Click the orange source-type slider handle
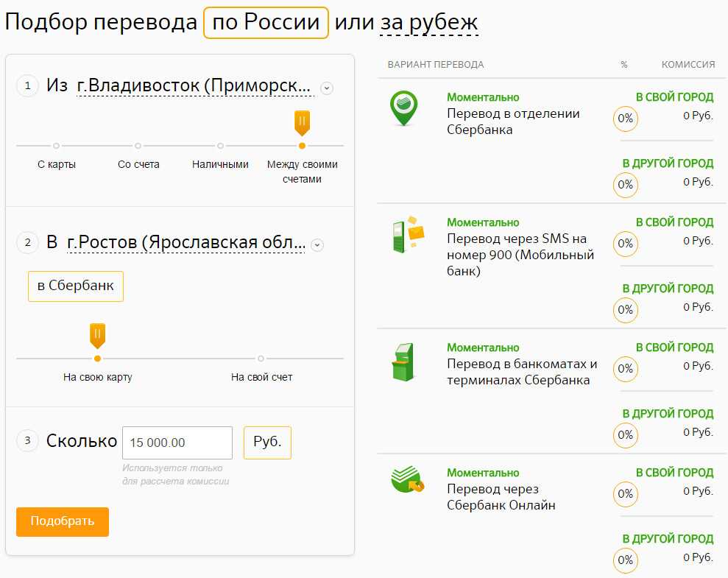The width and height of the screenshot is (728, 578). point(302,122)
